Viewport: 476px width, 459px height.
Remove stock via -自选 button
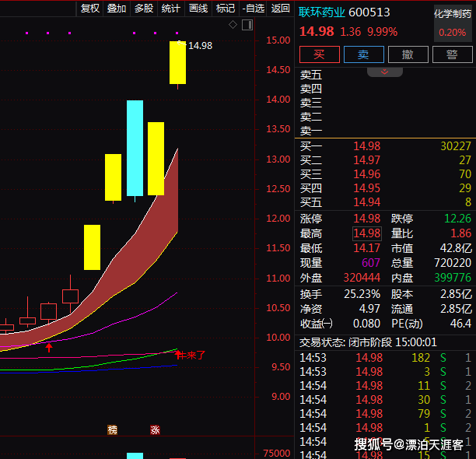click(x=254, y=9)
